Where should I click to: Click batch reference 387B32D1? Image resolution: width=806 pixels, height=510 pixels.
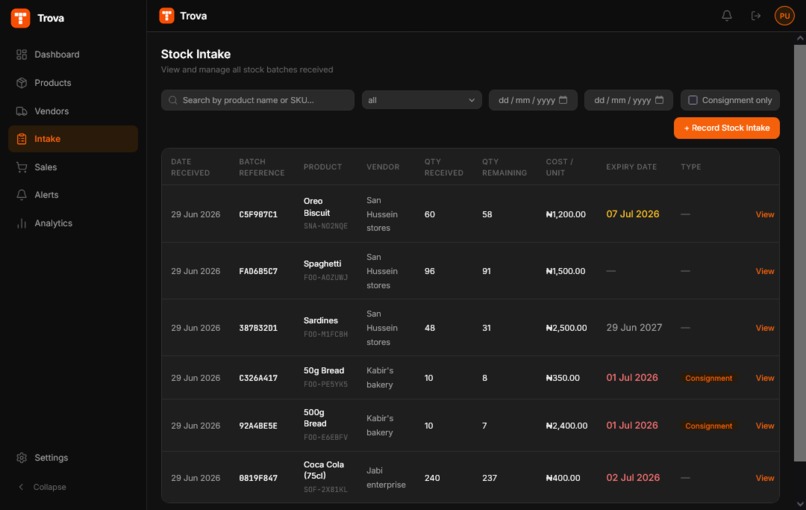click(258, 327)
